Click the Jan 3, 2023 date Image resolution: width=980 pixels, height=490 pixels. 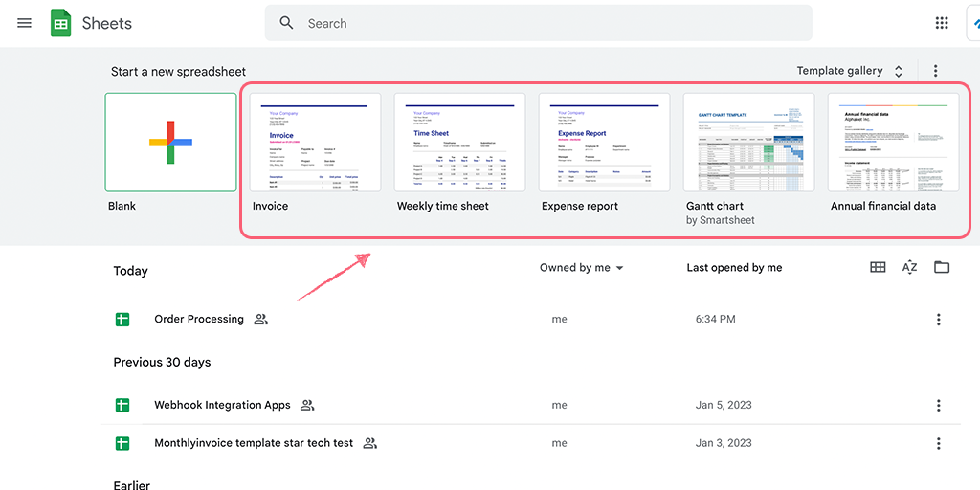click(x=724, y=444)
